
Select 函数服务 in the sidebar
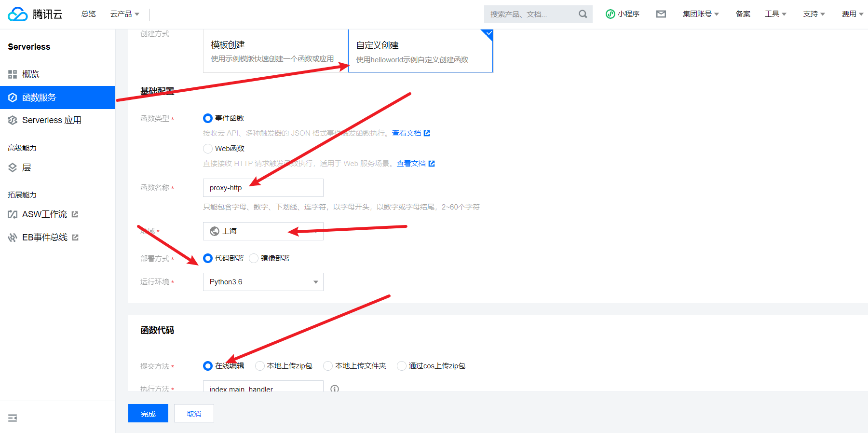tap(57, 98)
